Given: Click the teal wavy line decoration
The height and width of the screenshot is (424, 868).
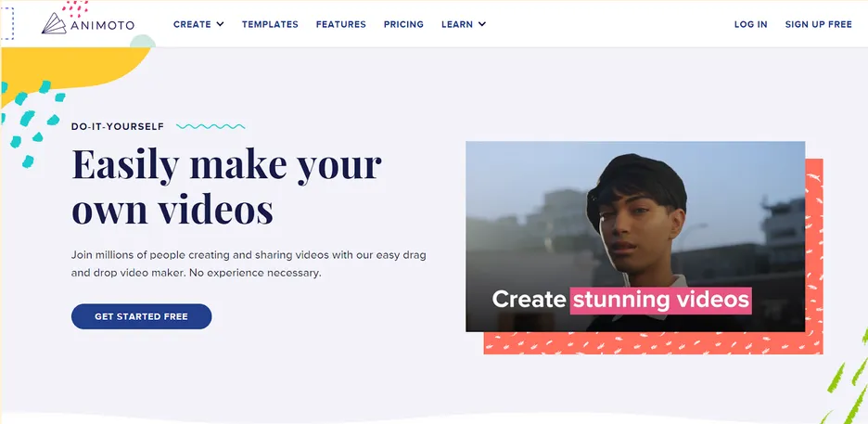Looking at the screenshot, I should tap(211, 126).
